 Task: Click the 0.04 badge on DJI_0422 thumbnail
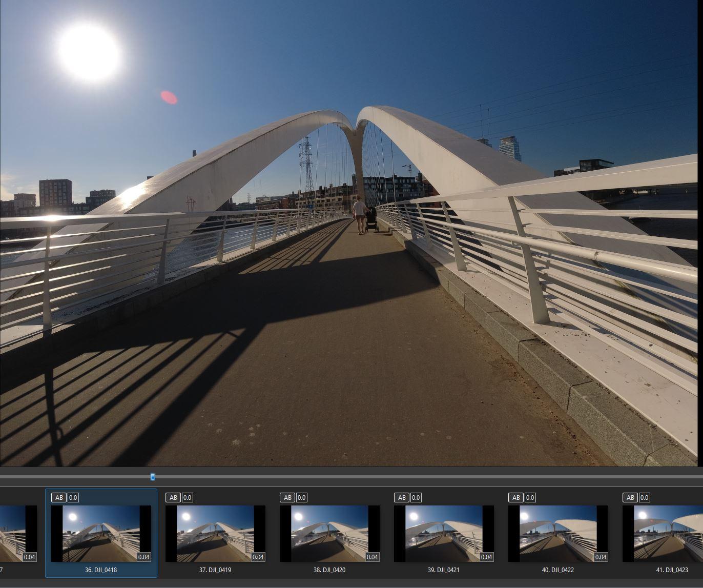(x=601, y=557)
